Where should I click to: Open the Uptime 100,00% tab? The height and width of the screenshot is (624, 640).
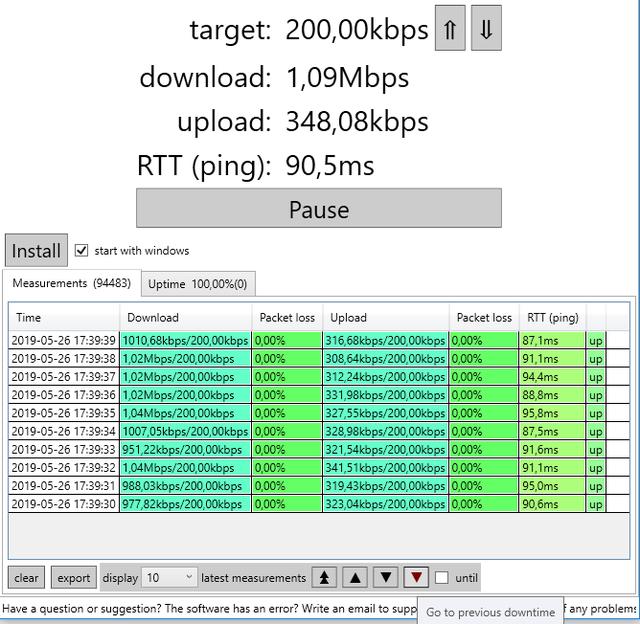coord(197,284)
